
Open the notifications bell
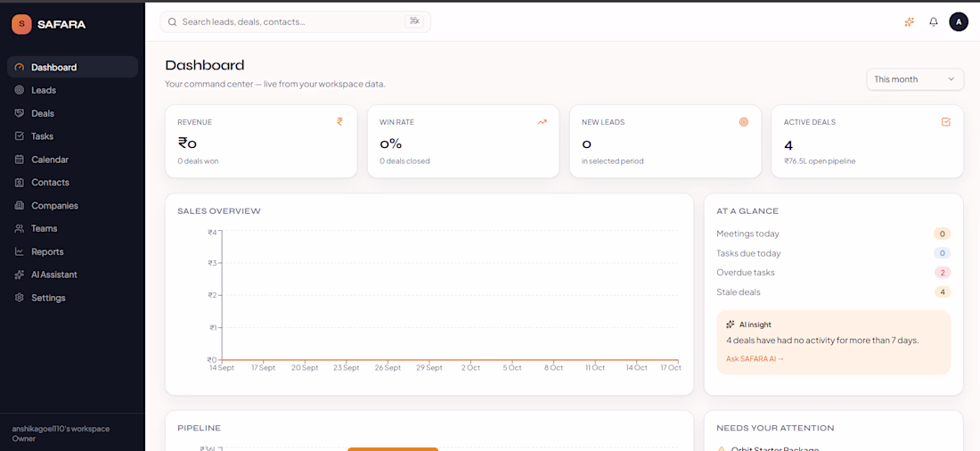click(x=934, y=22)
